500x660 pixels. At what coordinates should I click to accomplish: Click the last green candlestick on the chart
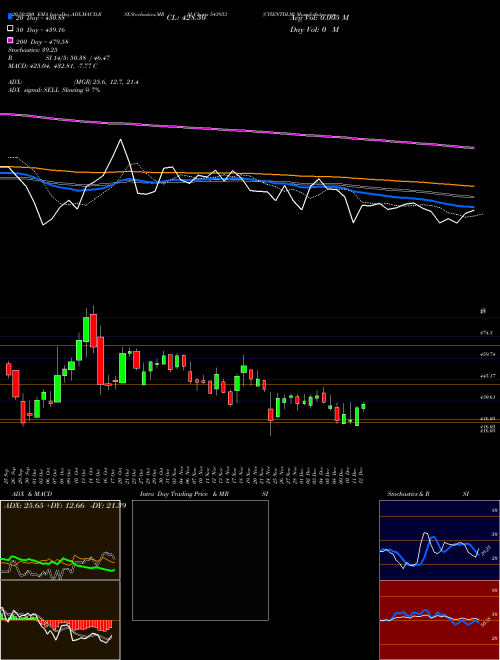(x=363, y=406)
